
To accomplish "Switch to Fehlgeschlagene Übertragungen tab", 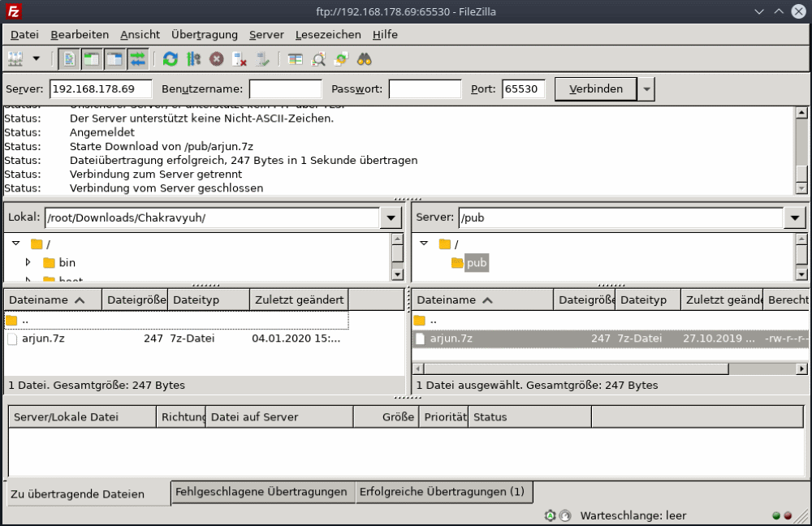I will point(261,492).
